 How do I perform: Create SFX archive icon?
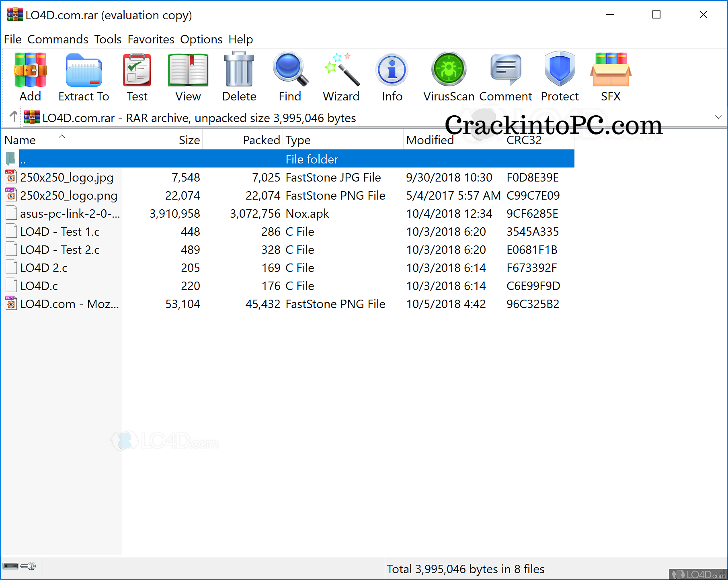[611, 70]
